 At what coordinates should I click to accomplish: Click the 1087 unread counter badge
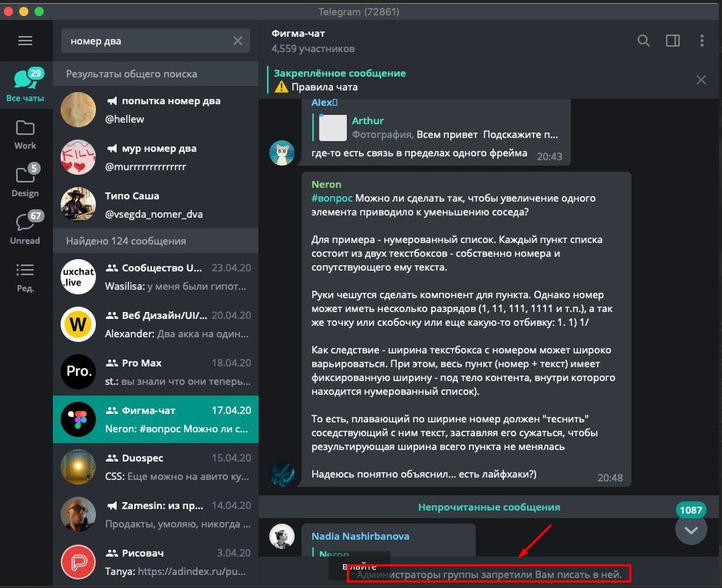tap(691, 510)
